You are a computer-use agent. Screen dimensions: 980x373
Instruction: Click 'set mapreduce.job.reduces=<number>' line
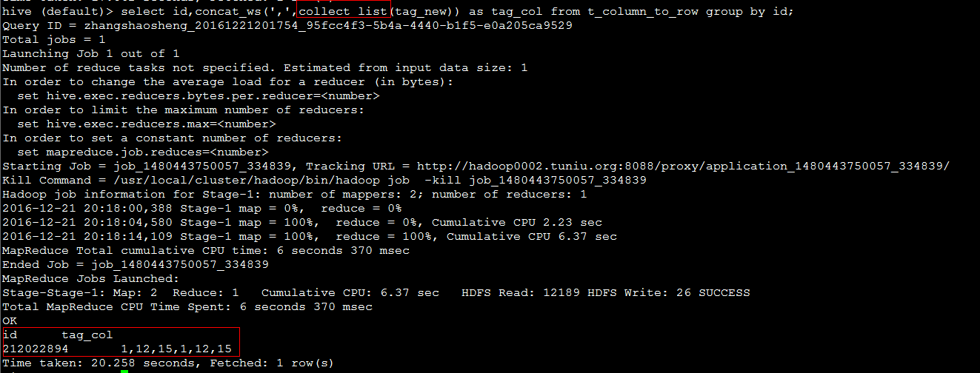[x=143, y=152]
